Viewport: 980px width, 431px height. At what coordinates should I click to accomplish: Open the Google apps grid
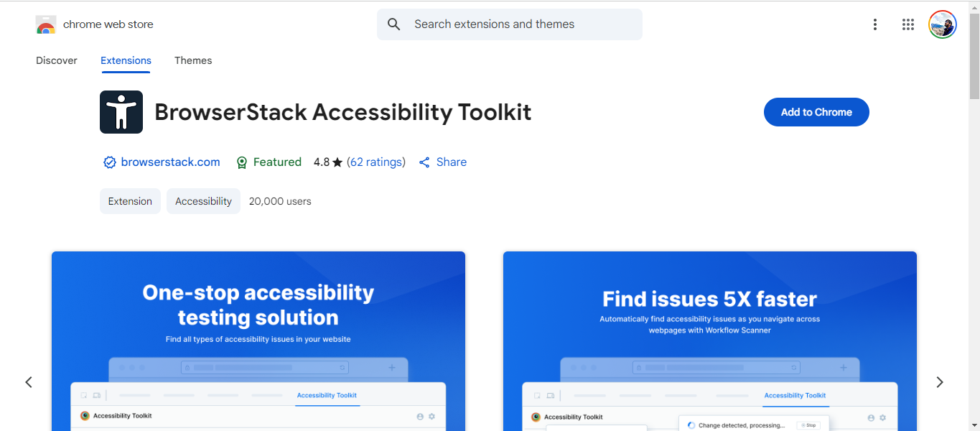(x=908, y=24)
